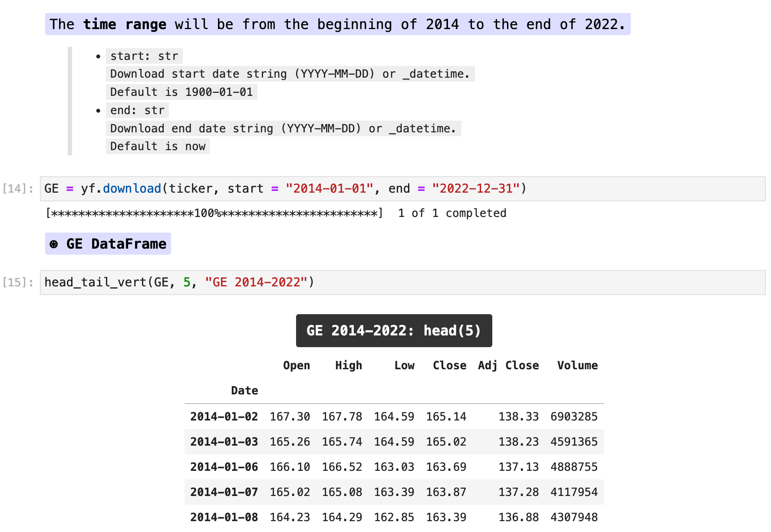Click Open value 166.10
The width and height of the screenshot is (771, 532).
coord(290,467)
